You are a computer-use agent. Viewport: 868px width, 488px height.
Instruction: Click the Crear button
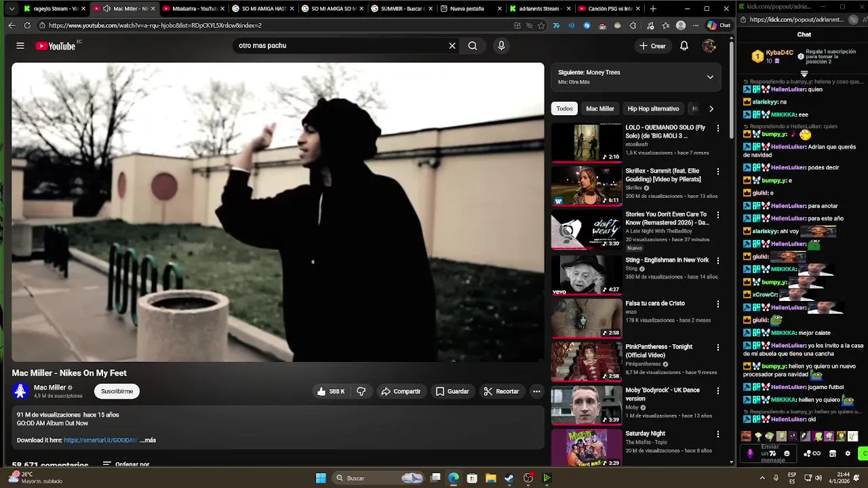652,45
